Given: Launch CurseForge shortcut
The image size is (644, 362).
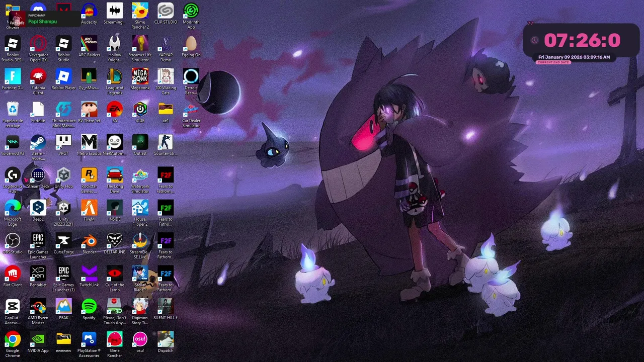Looking at the screenshot, I should pyautogui.click(x=63, y=240).
